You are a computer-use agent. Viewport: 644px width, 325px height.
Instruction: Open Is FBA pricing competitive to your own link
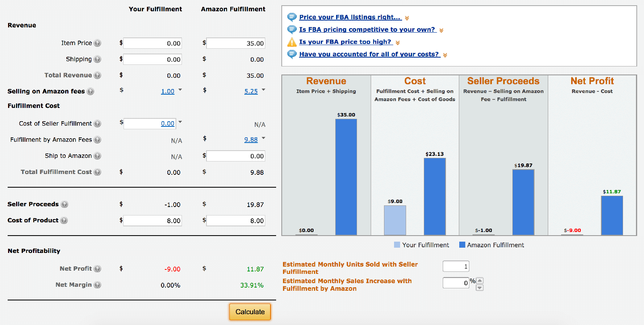point(367,29)
